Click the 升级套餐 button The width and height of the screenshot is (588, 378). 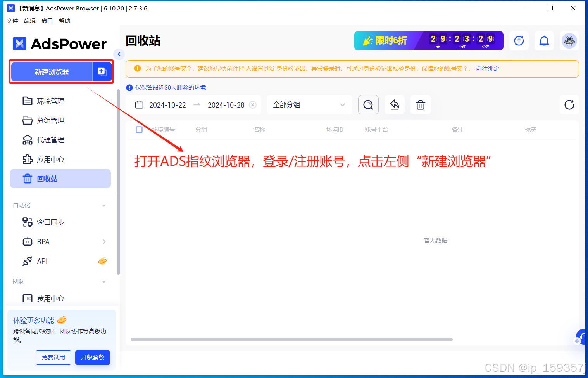coord(93,357)
